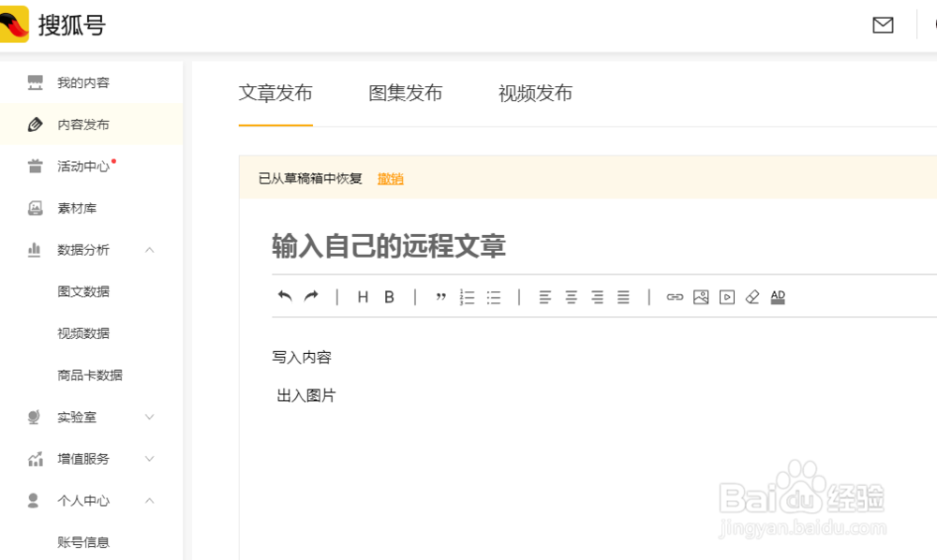Viewport: 937px width, 560px height.
Task: Open the 视频发布 tab
Action: 534,94
